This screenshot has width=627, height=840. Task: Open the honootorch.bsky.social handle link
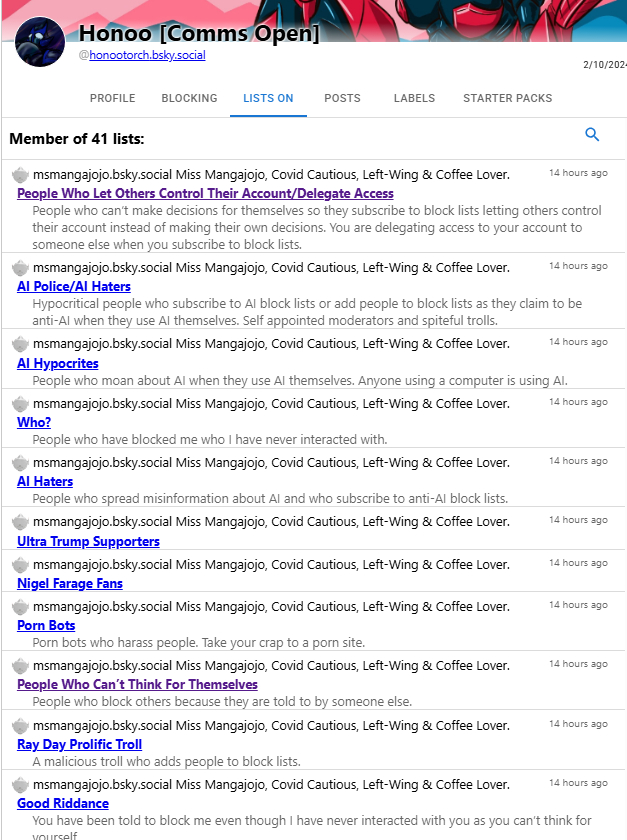tap(147, 56)
